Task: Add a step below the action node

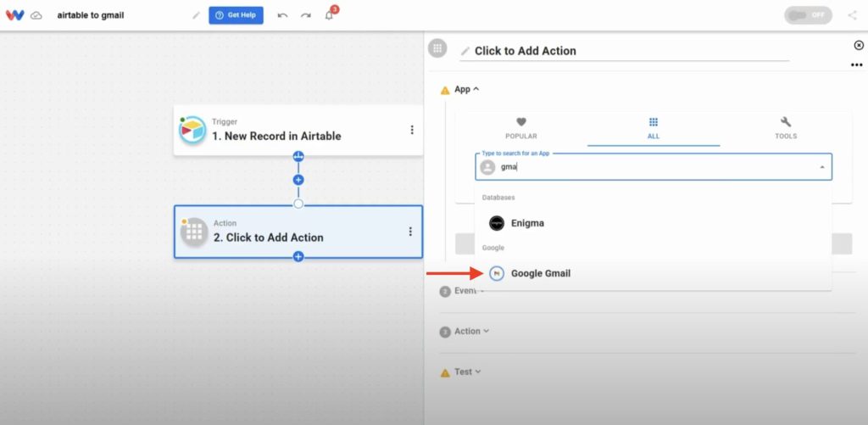Action: pyautogui.click(x=298, y=256)
